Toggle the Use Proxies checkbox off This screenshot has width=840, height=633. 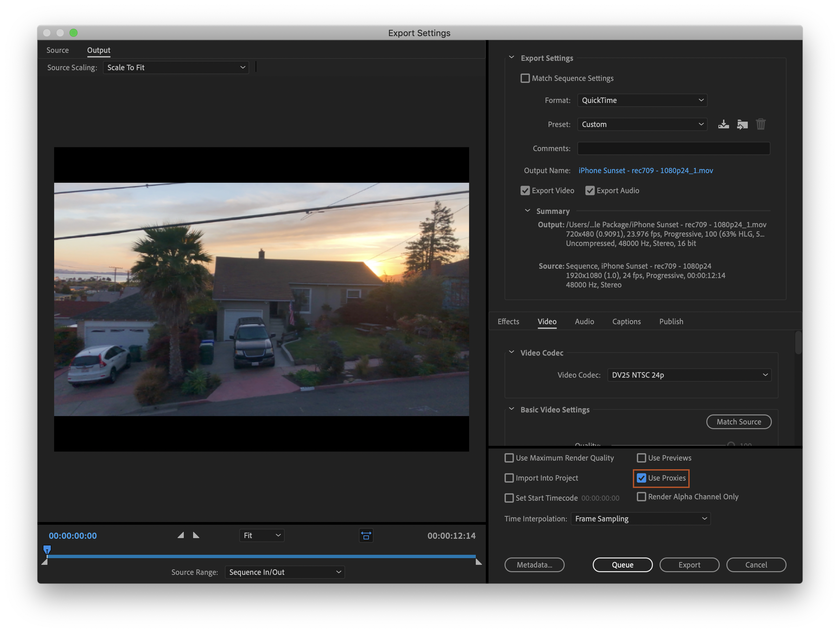(640, 478)
